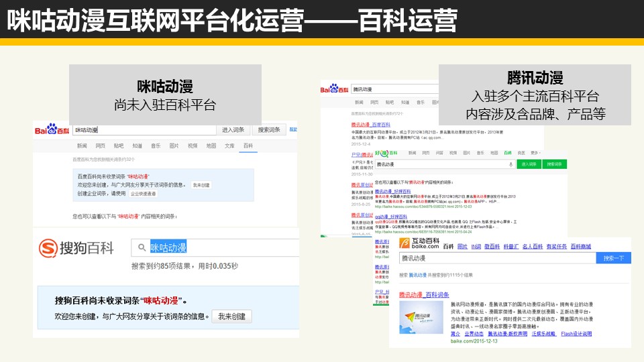Open the qq动漫_好搜百科 result link
This screenshot has width=644, height=362.
coord(391,217)
